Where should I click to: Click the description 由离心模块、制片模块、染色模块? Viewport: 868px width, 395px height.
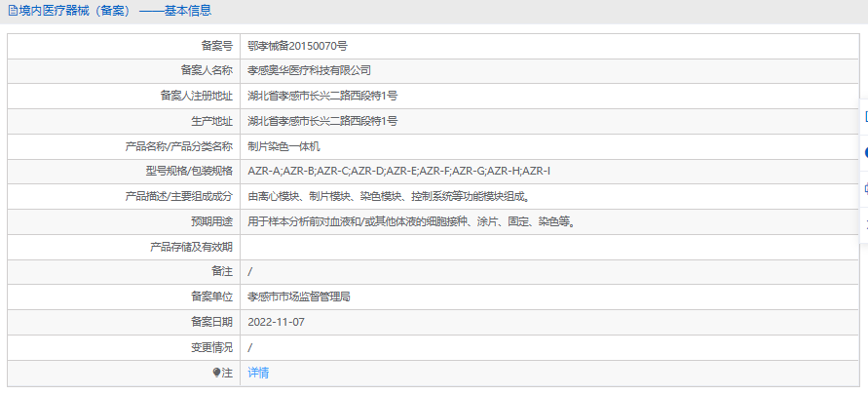click(391, 196)
